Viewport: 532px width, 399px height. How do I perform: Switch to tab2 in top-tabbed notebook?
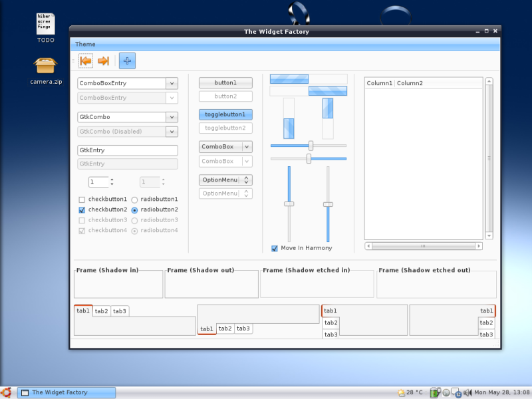(x=102, y=311)
